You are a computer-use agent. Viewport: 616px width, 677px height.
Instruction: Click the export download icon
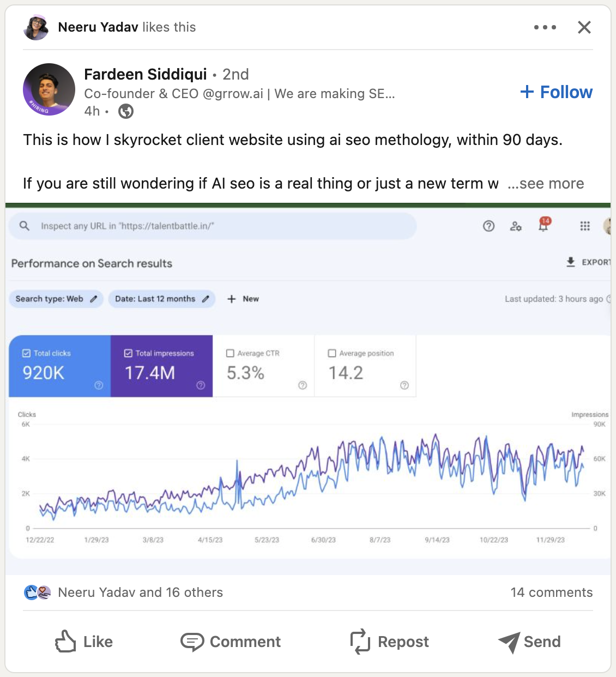(x=571, y=262)
